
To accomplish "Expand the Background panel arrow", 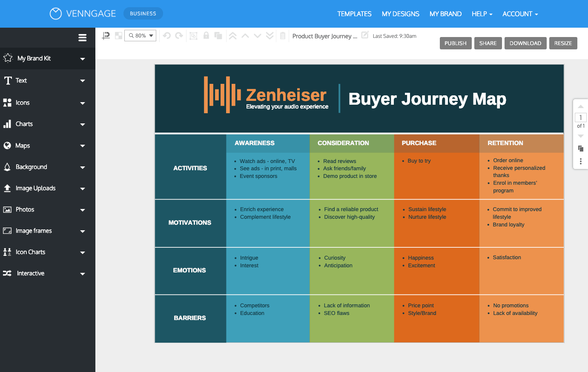I will [x=83, y=168].
